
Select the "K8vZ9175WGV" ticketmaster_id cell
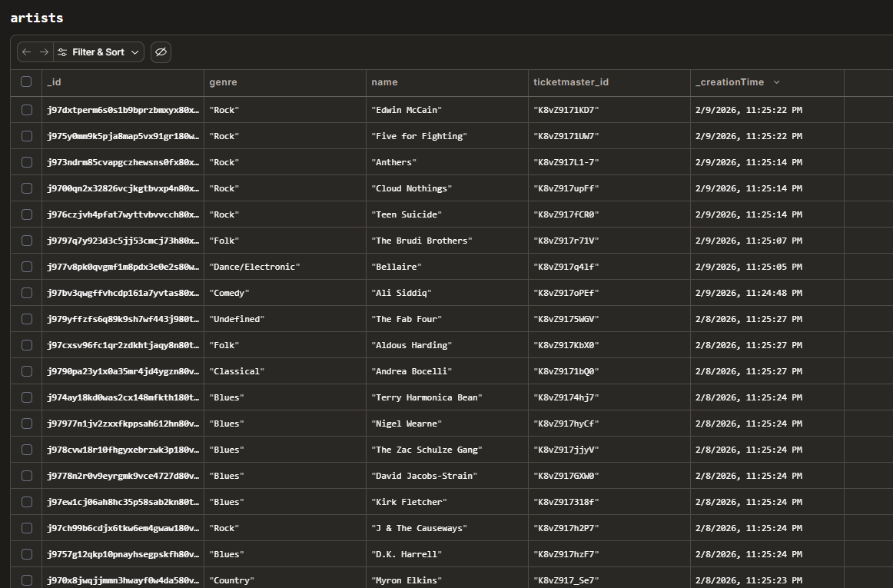[x=609, y=320]
